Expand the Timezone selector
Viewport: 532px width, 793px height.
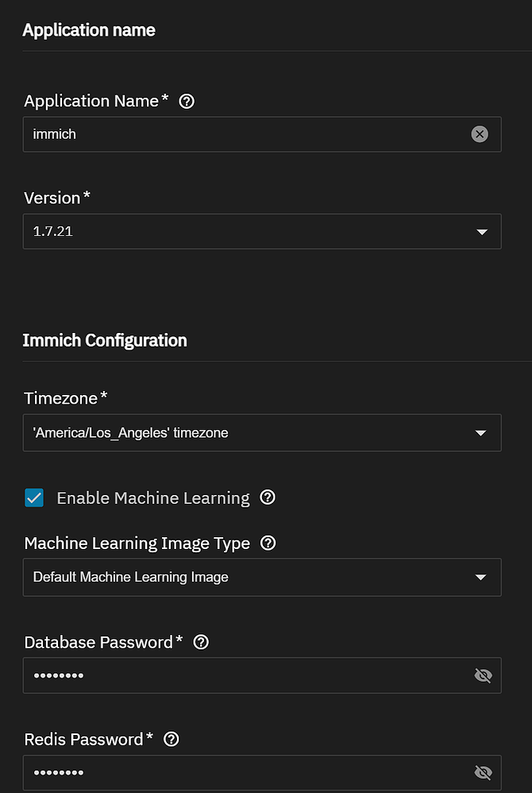click(482, 432)
